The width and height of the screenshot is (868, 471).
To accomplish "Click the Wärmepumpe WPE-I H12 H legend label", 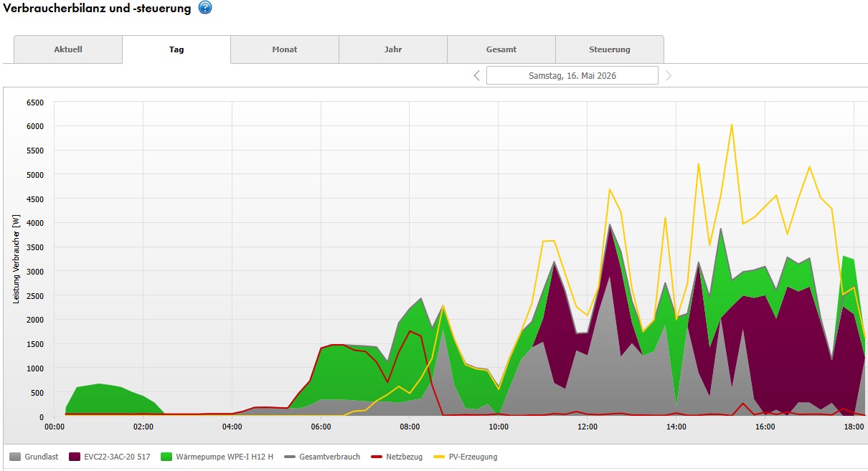I will 224,457.
